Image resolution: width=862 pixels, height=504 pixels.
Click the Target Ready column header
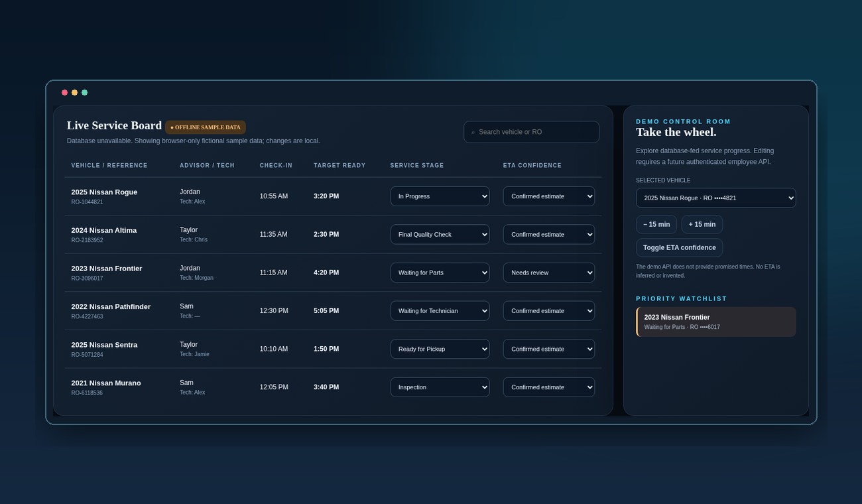tap(339, 166)
